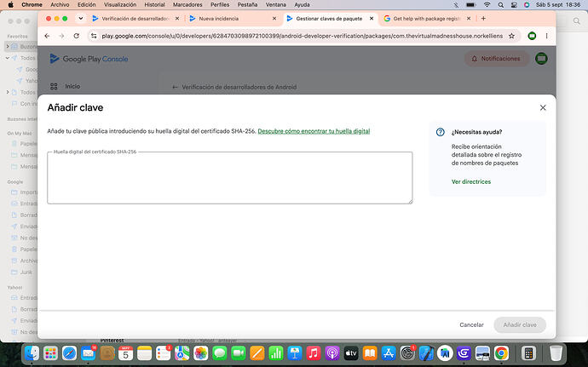The width and height of the screenshot is (588, 367).
Task: Open the Historial menu
Action: click(154, 5)
